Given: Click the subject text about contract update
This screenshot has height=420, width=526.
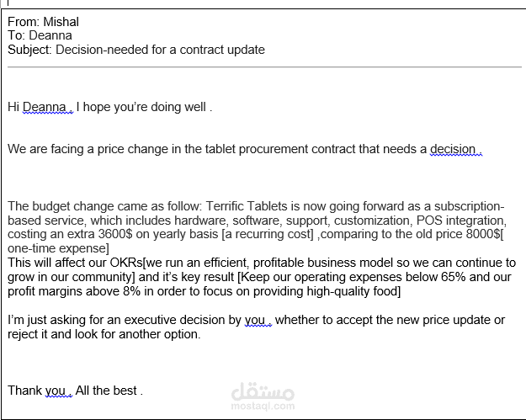Looking at the screenshot, I should pos(160,50).
